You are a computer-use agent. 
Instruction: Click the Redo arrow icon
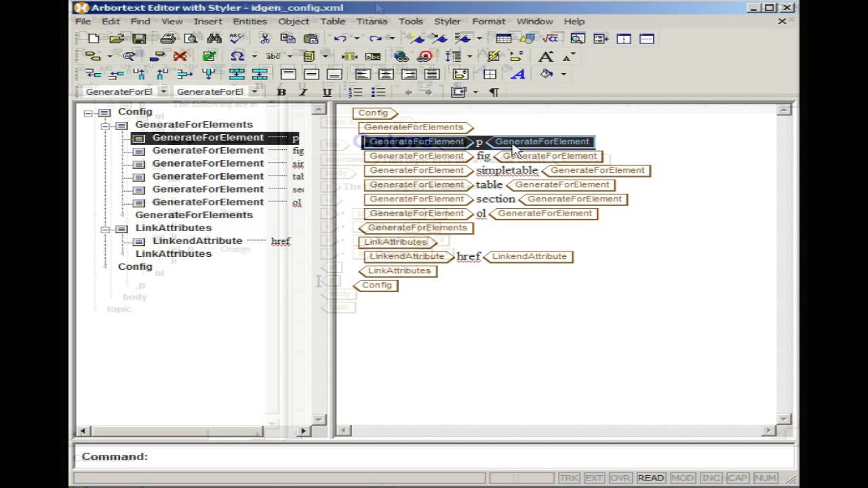click(375, 39)
